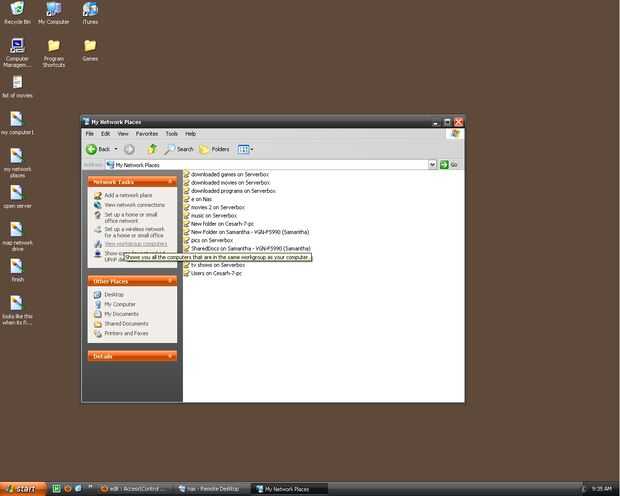Click the green Go arrow button
Viewport: 620px width, 496px height.
[444, 165]
